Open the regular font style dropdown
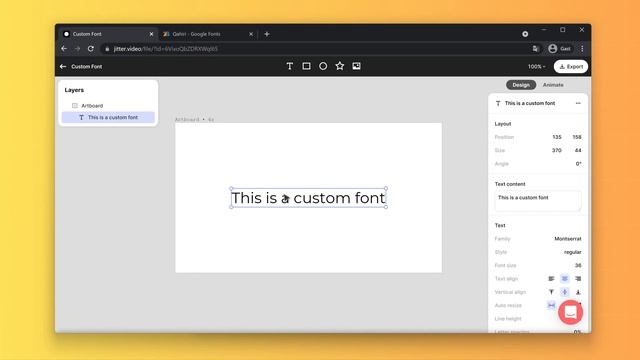Screen dimensions: 640x360 pos(572,252)
